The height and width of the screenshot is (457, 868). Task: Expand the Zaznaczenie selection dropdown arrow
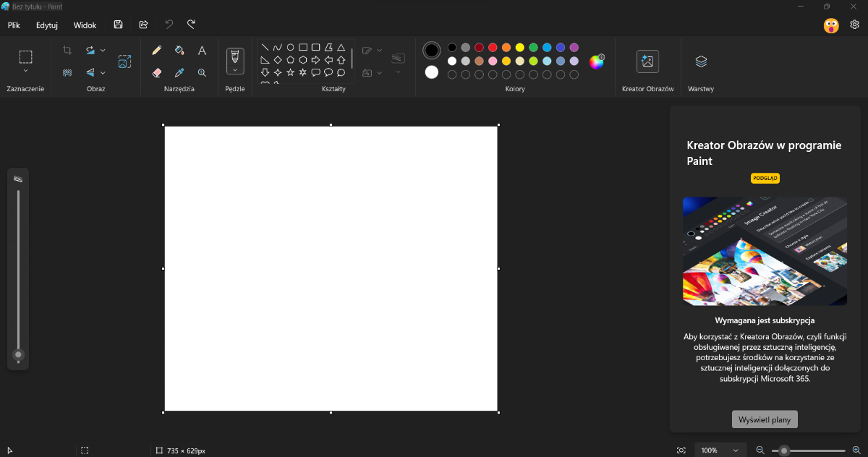(x=26, y=71)
